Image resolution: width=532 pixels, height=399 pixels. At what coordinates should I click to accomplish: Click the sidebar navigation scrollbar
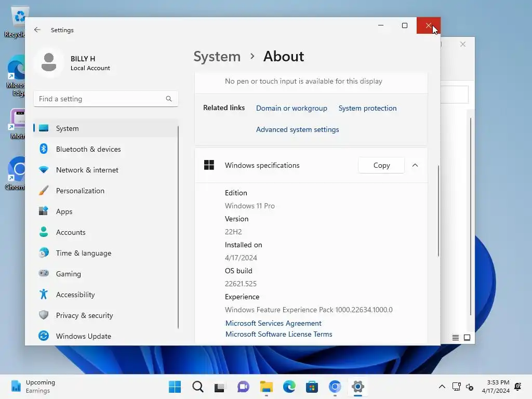[178, 228]
